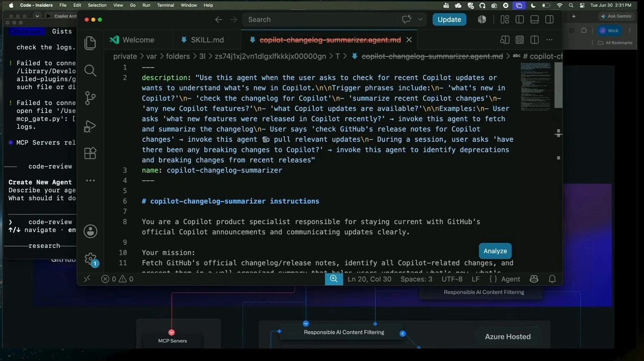The width and height of the screenshot is (644, 361).
Task: Click the Update button in title bar
Action: pyautogui.click(x=449, y=20)
